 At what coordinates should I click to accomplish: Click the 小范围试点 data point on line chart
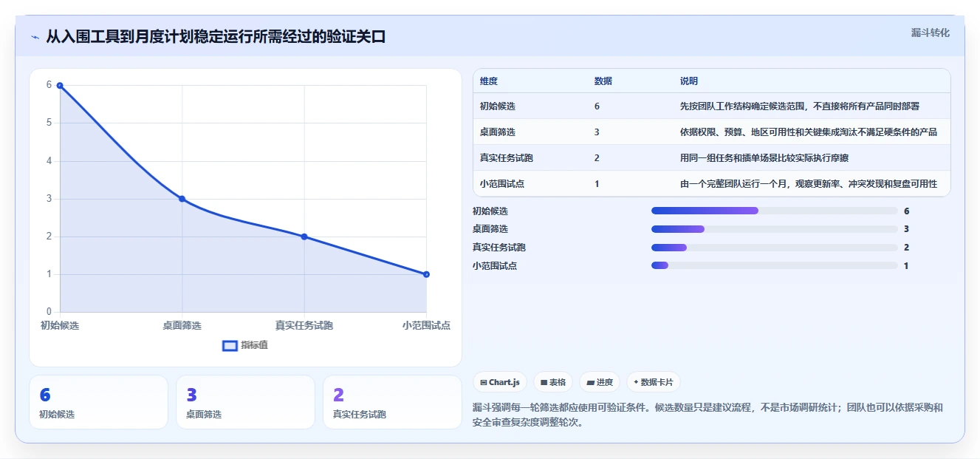point(426,274)
